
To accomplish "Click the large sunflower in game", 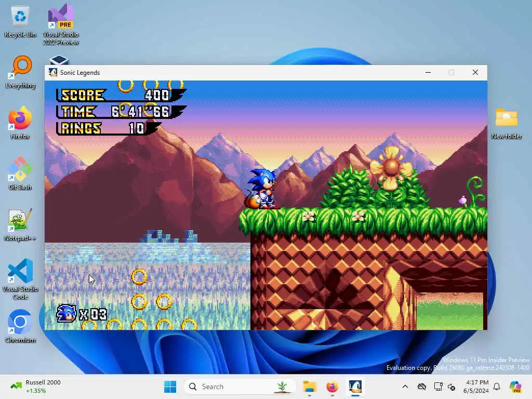I will [x=391, y=168].
